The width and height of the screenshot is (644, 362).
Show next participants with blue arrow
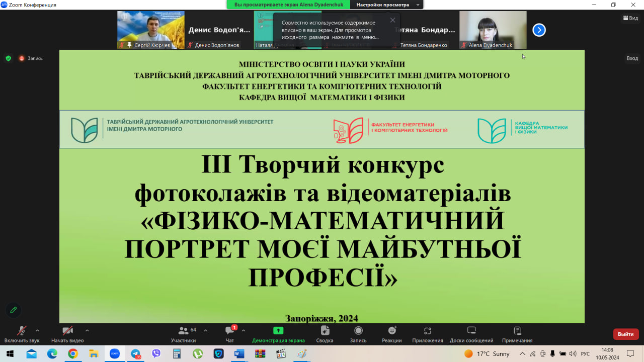539,30
